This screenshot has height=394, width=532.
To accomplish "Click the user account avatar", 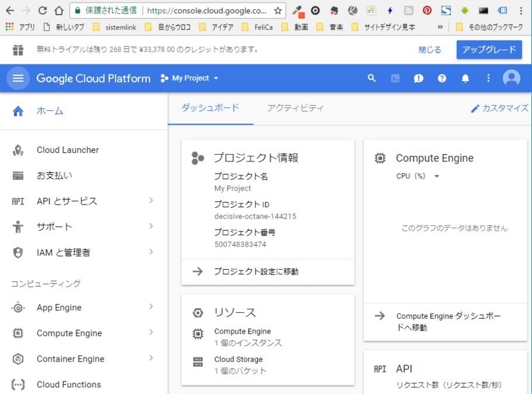I will [x=511, y=78].
